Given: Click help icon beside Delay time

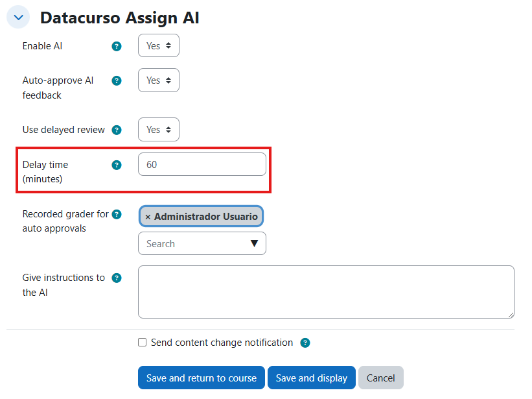Looking at the screenshot, I should pos(117,165).
